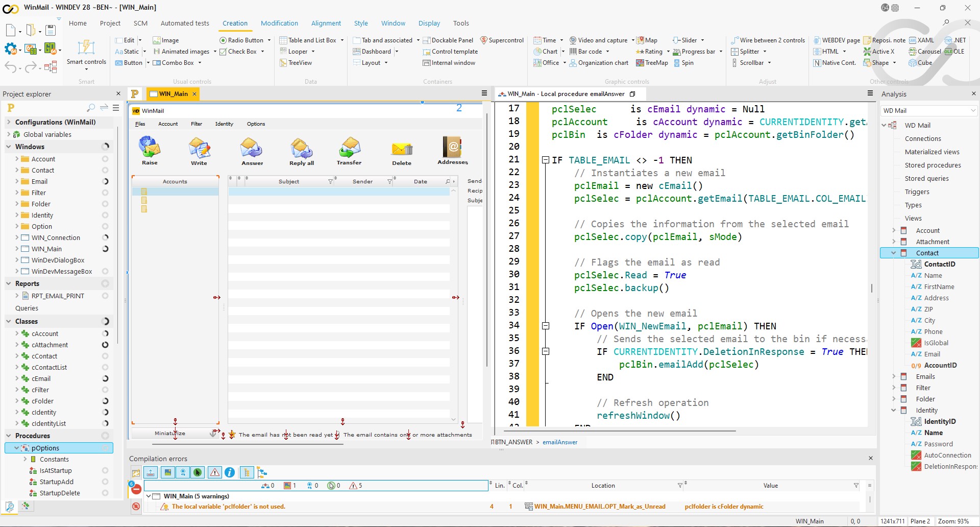Expand the cAccount class node
The width and height of the screenshot is (980, 527).
17,334
